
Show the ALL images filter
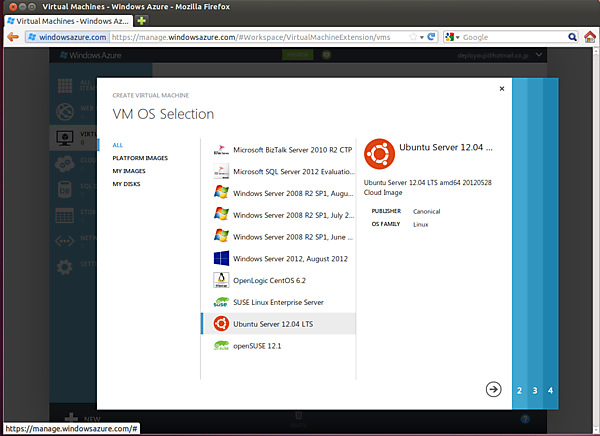(x=118, y=145)
